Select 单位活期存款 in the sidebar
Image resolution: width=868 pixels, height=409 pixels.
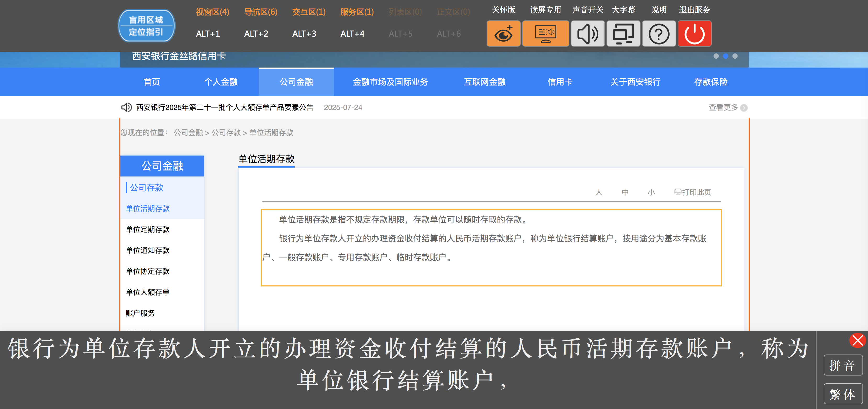coord(148,208)
